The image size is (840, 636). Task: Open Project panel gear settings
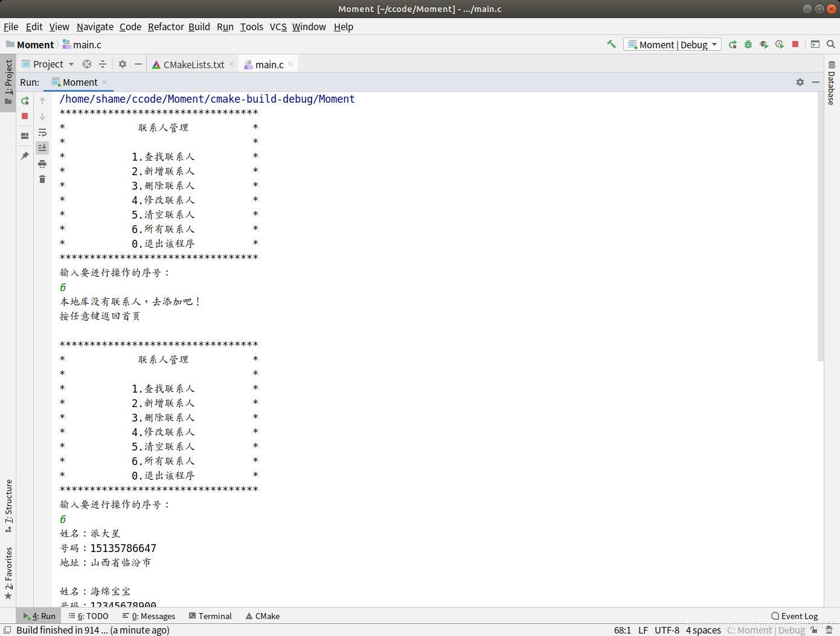point(123,64)
